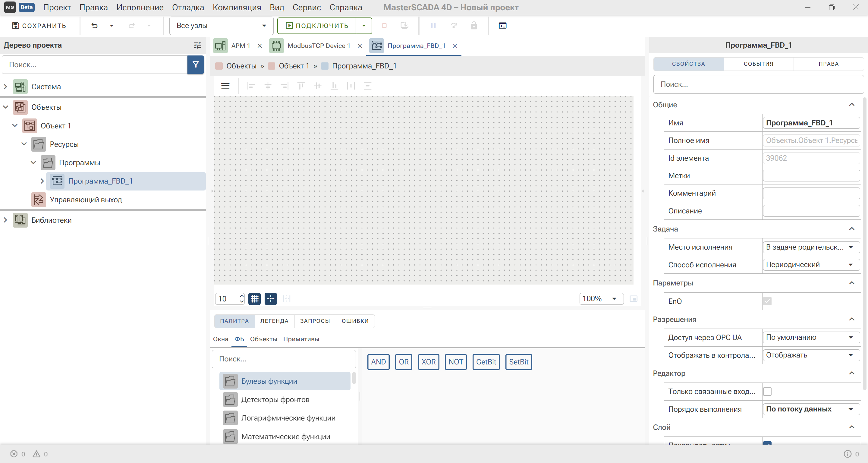Click align top edges icon
The image size is (868, 463).
tap(301, 86)
